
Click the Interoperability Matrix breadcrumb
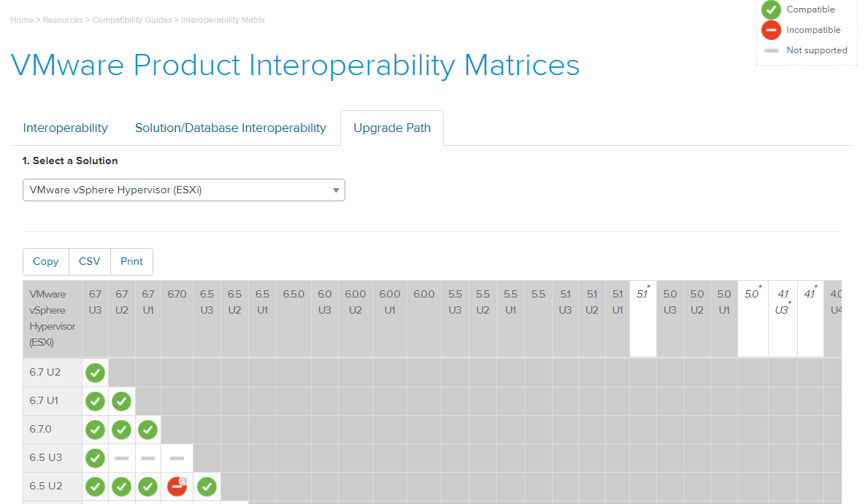point(223,20)
